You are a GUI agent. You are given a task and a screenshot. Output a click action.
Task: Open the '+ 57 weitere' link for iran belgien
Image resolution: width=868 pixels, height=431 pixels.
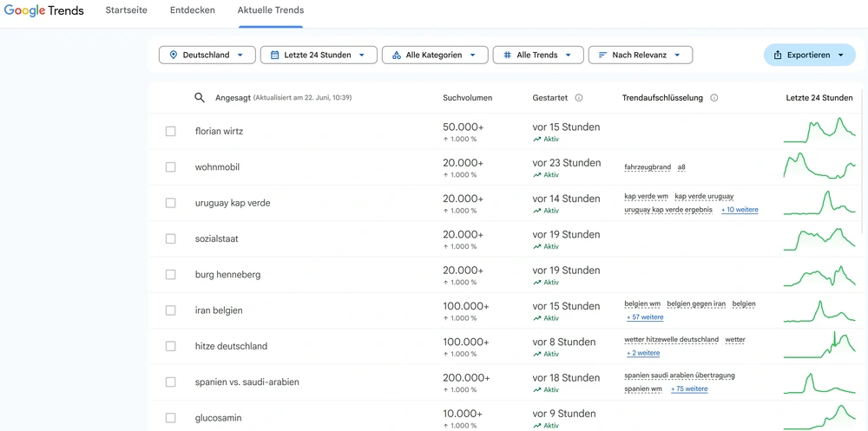[645, 317]
